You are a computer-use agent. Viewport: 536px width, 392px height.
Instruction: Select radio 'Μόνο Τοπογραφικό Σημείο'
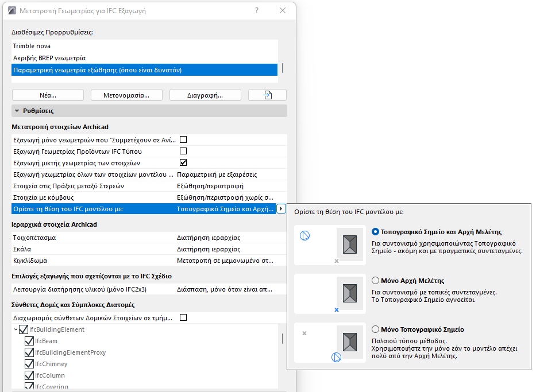[x=375, y=329]
